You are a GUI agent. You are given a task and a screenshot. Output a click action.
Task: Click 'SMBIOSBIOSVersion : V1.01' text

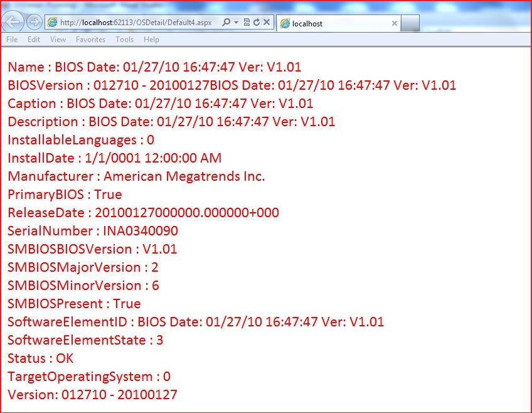coord(92,249)
